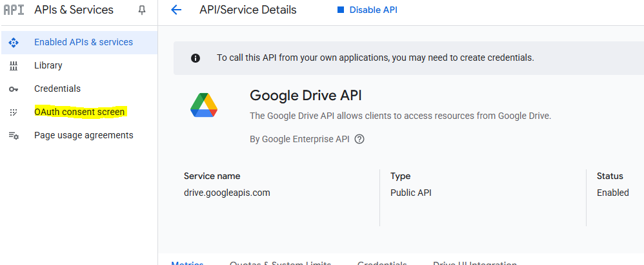
Task: Click the Library grid icon
Action: coord(14,65)
